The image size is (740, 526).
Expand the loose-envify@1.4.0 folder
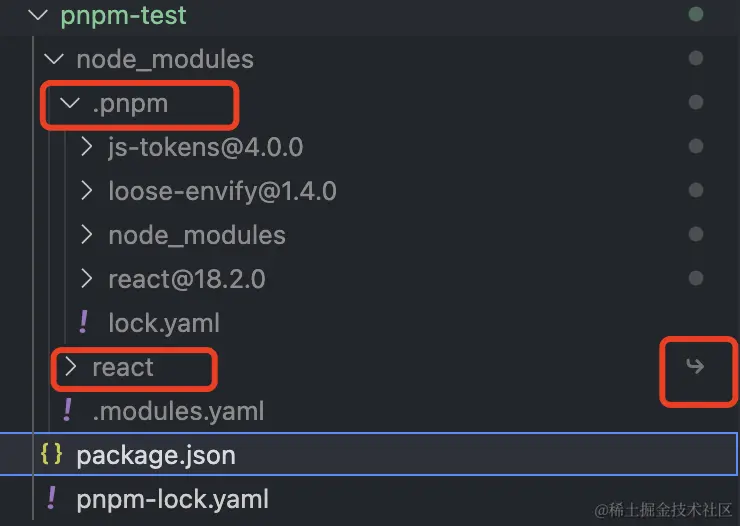pos(222,191)
